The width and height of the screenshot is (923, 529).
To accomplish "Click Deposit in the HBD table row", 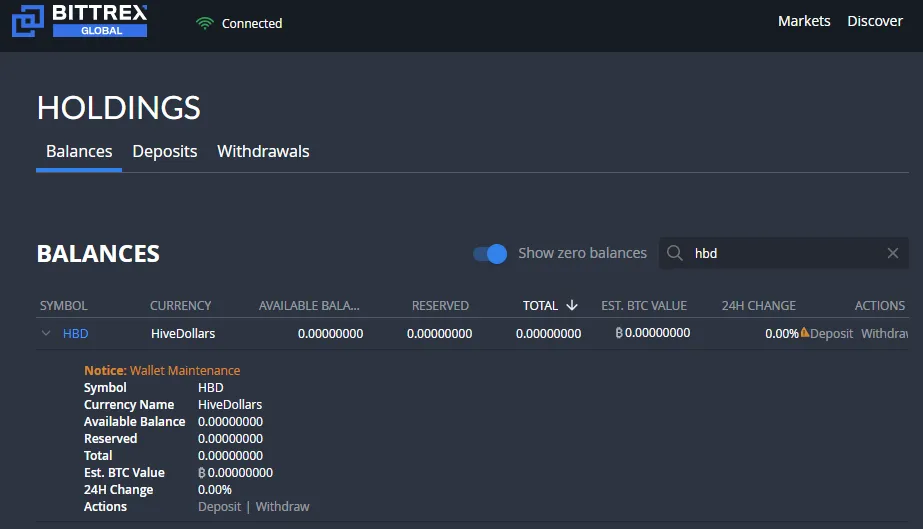I will coord(831,334).
